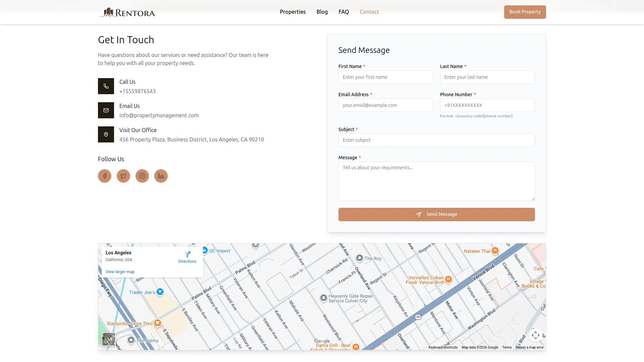Switch to the Blog page
This screenshot has height=362, width=644.
click(322, 12)
